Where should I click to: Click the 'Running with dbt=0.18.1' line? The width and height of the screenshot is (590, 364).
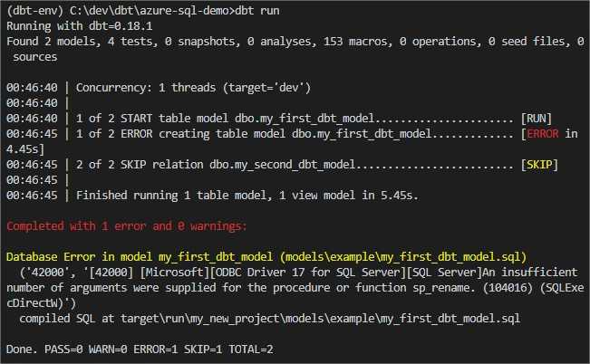point(80,26)
